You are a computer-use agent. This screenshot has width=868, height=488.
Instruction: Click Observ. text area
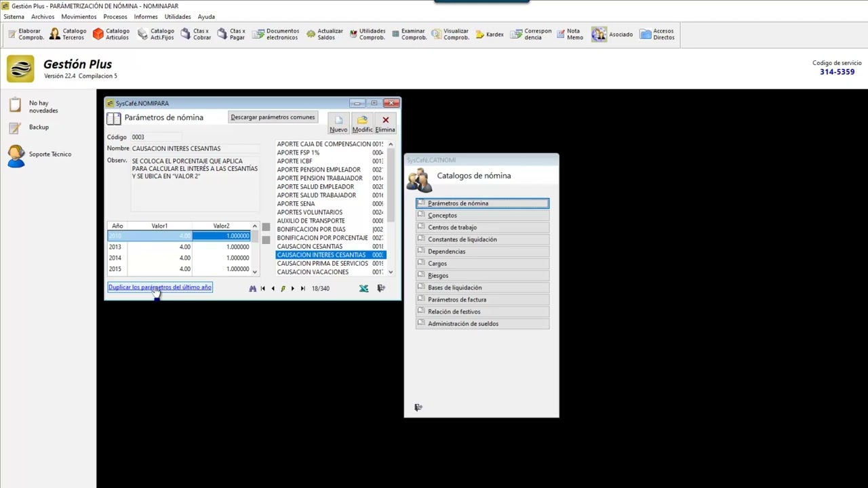coord(195,184)
